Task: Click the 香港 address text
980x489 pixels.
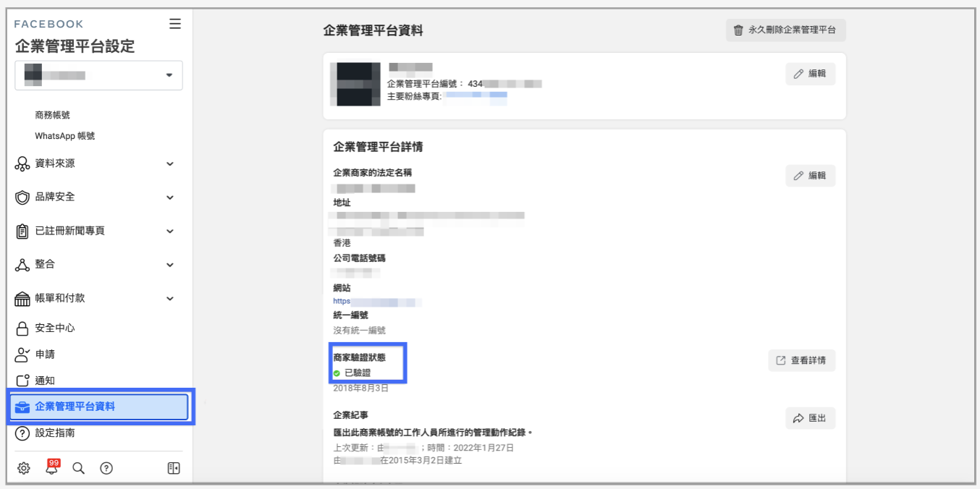Action: [342, 243]
